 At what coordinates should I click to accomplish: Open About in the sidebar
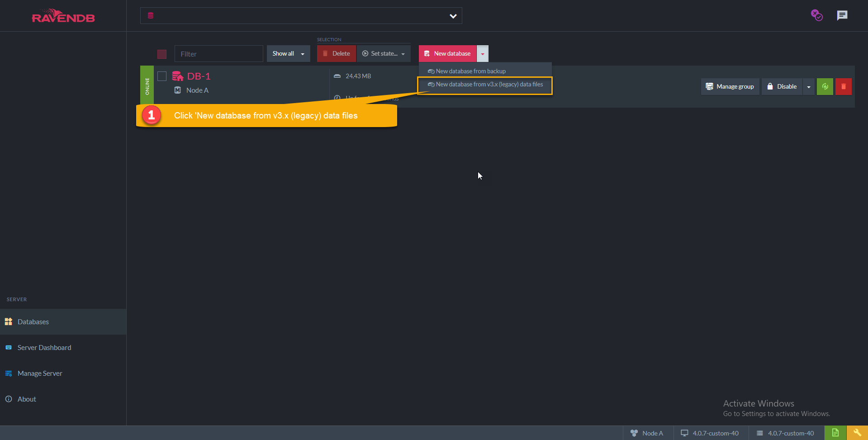click(63, 399)
